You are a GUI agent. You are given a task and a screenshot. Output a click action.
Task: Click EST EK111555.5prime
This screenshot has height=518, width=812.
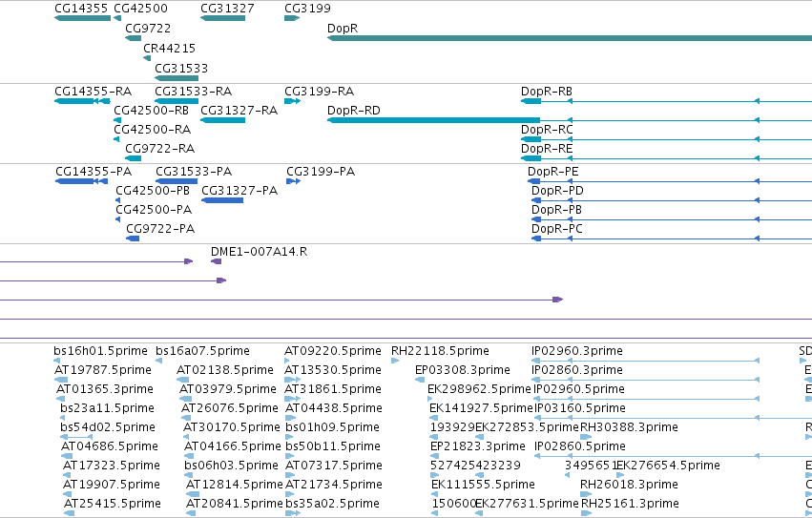pos(435,495)
